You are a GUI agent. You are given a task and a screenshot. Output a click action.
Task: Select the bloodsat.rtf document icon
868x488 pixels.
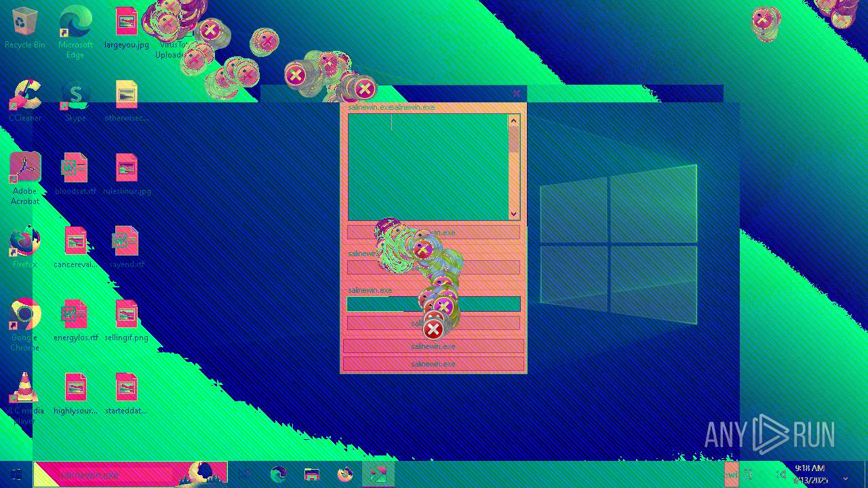[x=75, y=175]
